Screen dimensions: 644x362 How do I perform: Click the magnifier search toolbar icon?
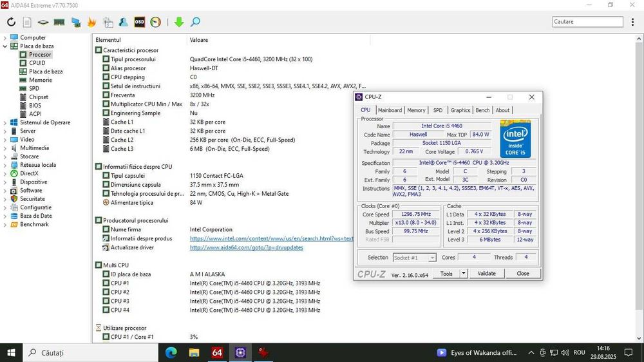coord(196,22)
